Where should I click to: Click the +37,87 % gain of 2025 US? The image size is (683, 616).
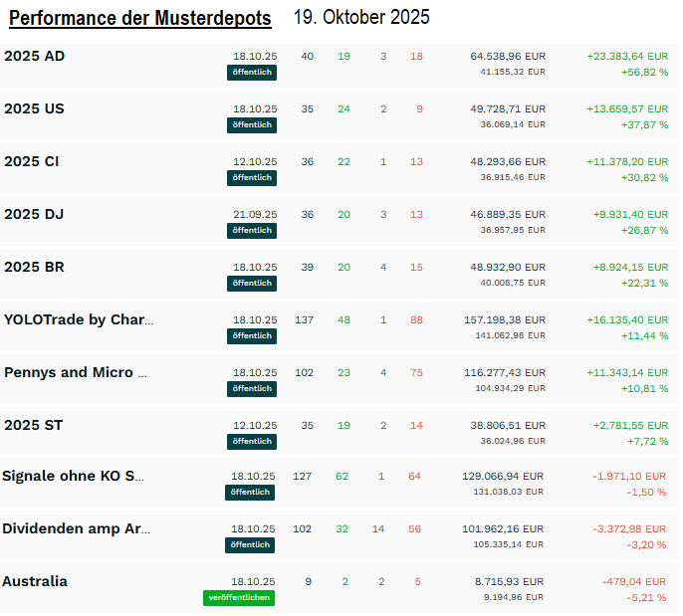point(642,125)
